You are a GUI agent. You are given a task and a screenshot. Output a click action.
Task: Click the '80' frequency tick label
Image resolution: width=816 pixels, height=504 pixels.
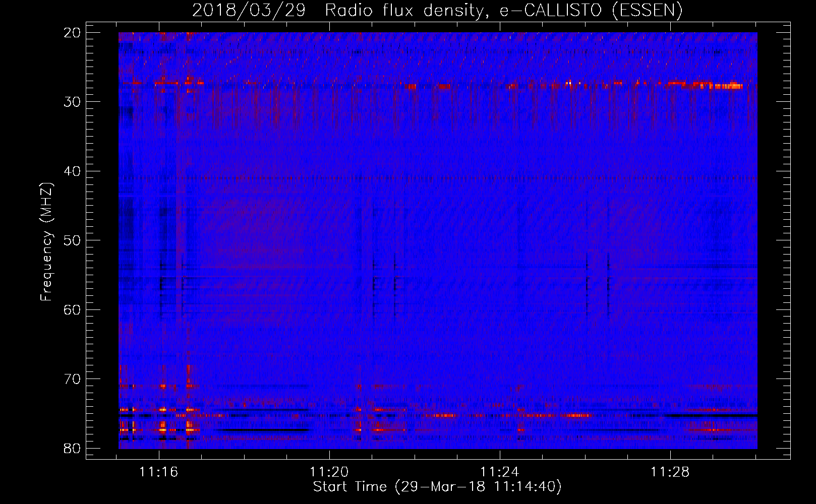coord(73,448)
